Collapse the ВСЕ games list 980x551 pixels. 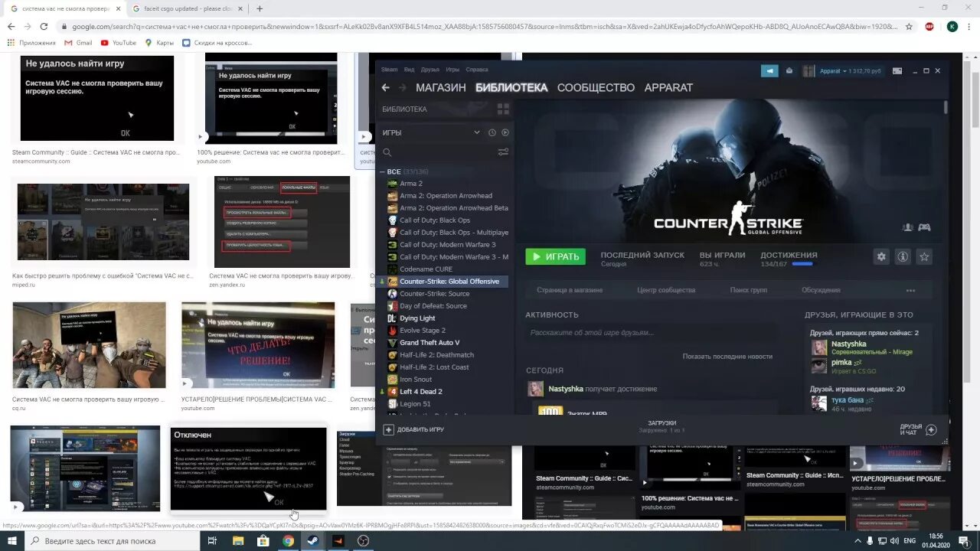coord(384,171)
